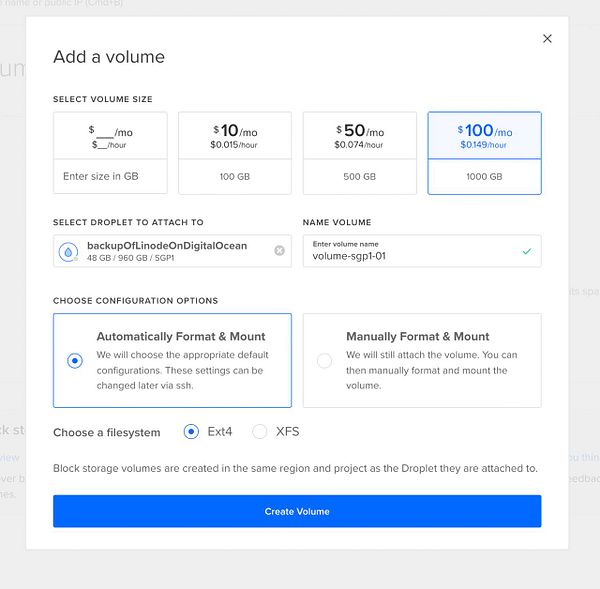Close the Add a volume dialog
The width and height of the screenshot is (600, 589).
(547, 39)
